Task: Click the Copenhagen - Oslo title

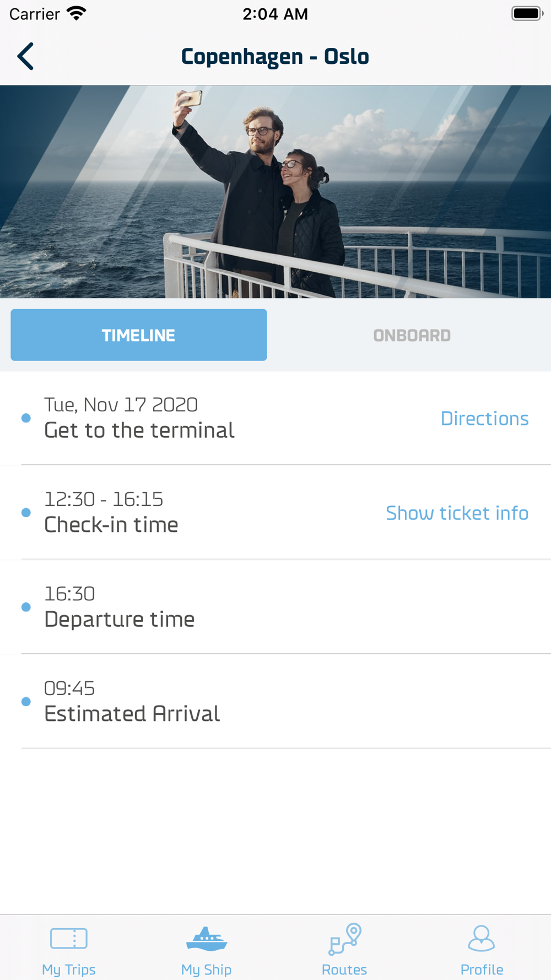Action: tap(275, 56)
